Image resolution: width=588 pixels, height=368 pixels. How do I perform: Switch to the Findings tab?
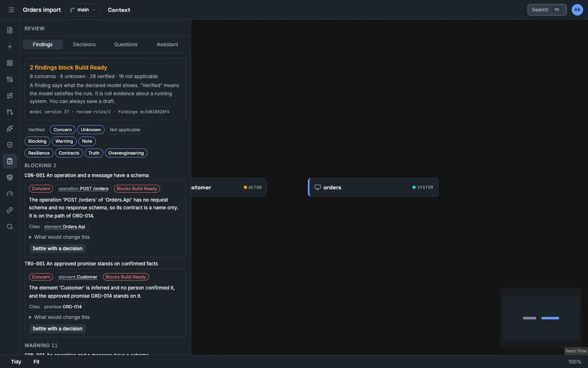(x=43, y=45)
